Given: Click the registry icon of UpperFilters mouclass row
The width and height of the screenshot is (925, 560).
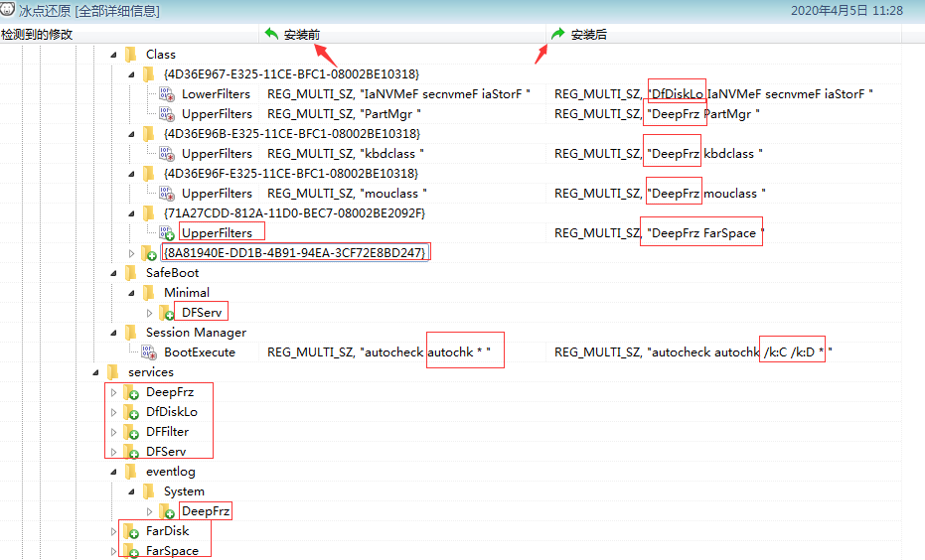Looking at the screenshot, I should (167, 194).
